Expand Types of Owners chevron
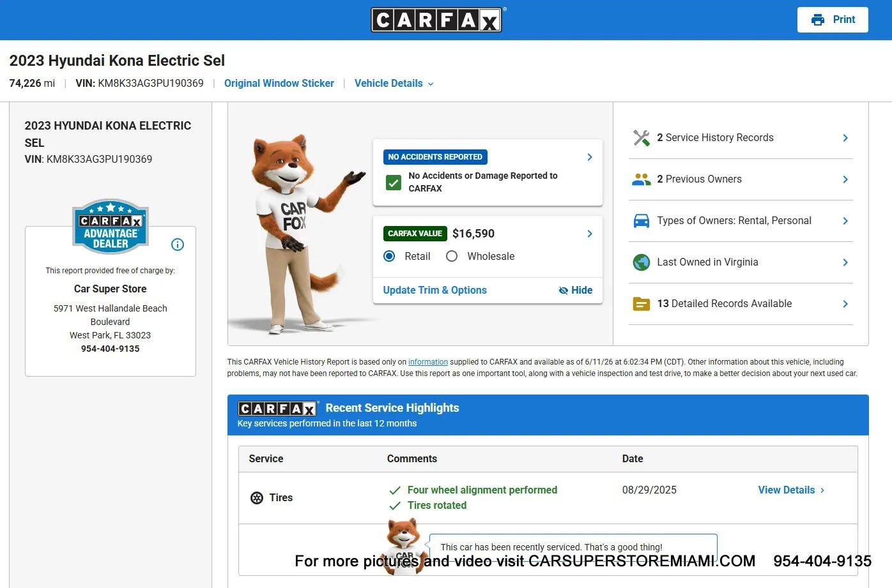The image size is (892, 588). tap(845, 221)
